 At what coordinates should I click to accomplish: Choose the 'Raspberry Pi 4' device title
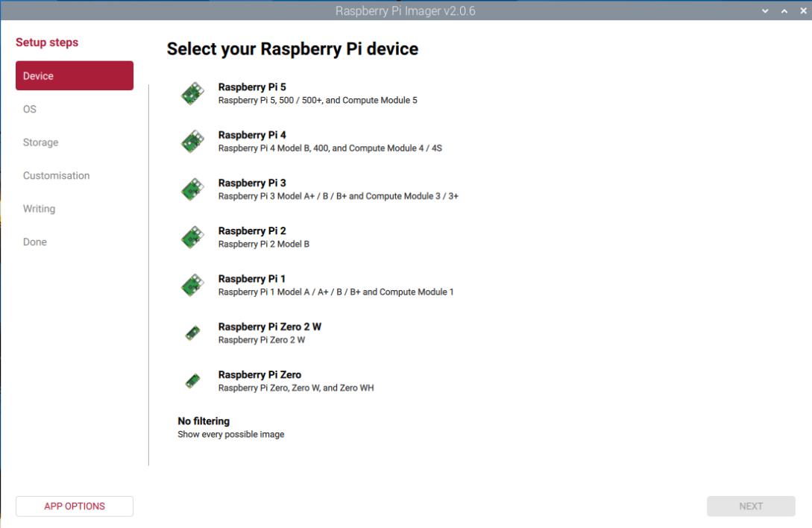(x=252, y=135)
